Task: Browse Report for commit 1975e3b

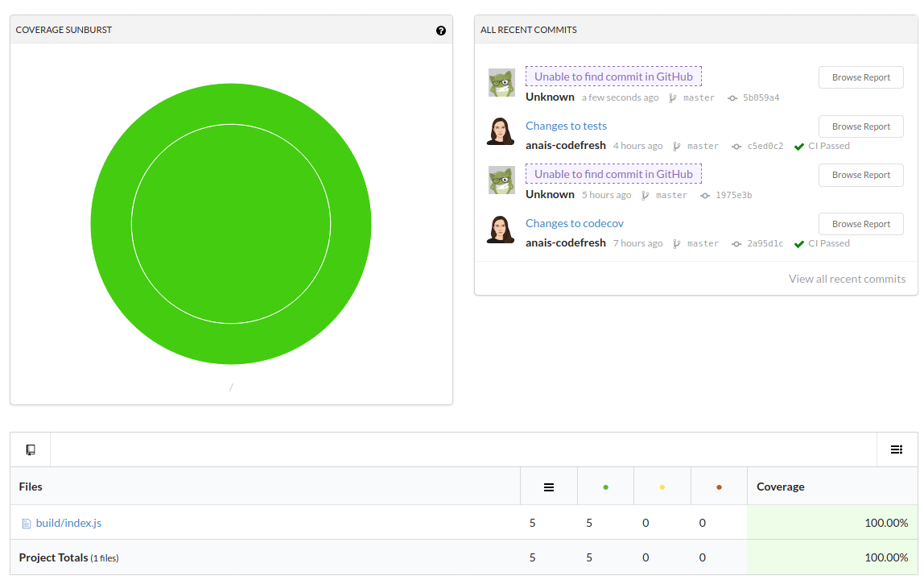Action: click(x=860, y=175)
